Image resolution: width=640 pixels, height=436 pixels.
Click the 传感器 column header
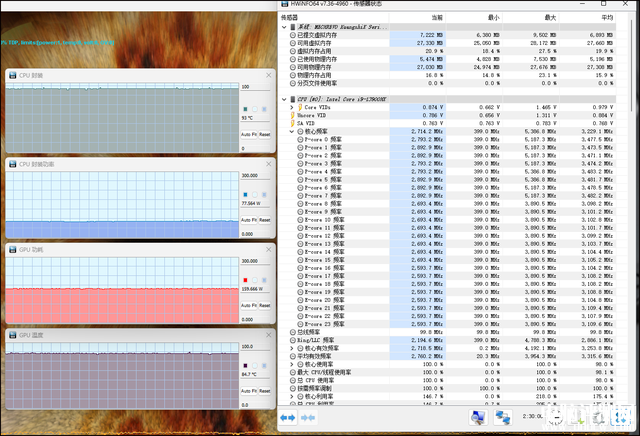pos(334,18)
